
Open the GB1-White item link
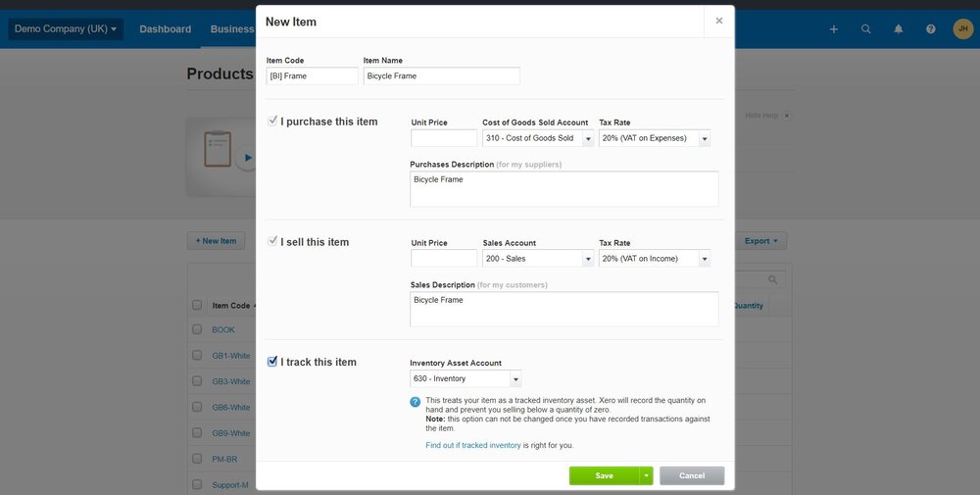[x=230, y=356]
